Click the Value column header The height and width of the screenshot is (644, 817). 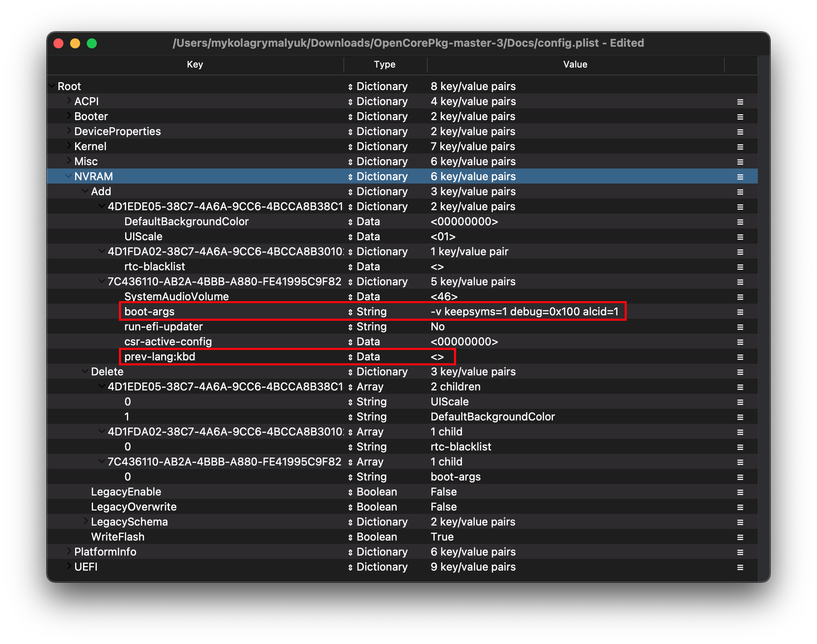575,65
